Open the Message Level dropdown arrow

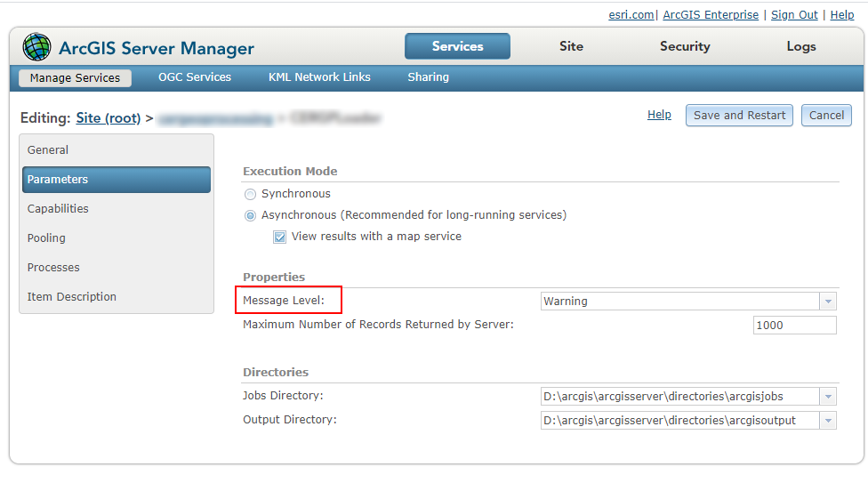828,302
